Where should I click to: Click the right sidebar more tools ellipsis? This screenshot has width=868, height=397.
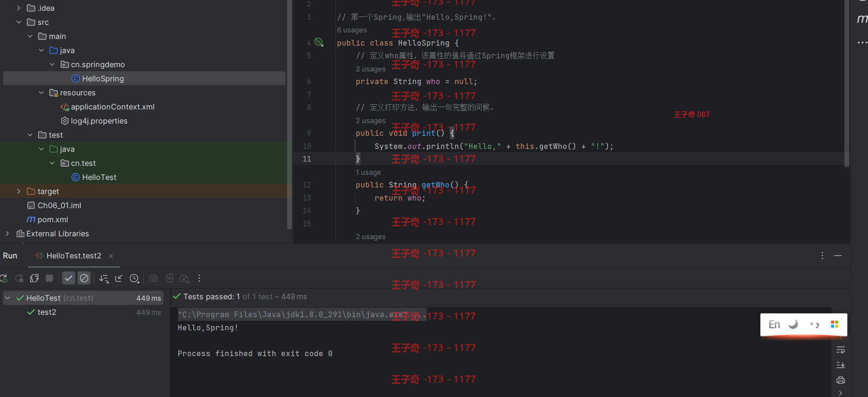pyautogui.click(x=862, y=42)
